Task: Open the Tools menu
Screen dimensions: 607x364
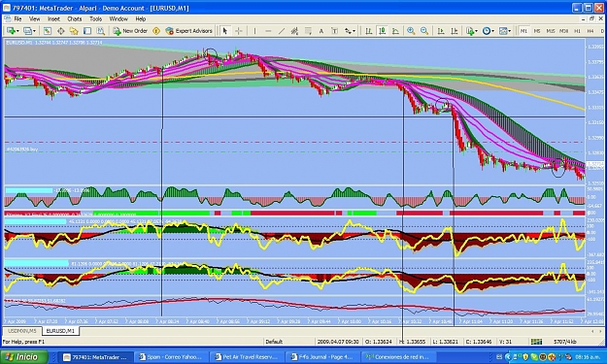Action: click(x=95, y=19)
